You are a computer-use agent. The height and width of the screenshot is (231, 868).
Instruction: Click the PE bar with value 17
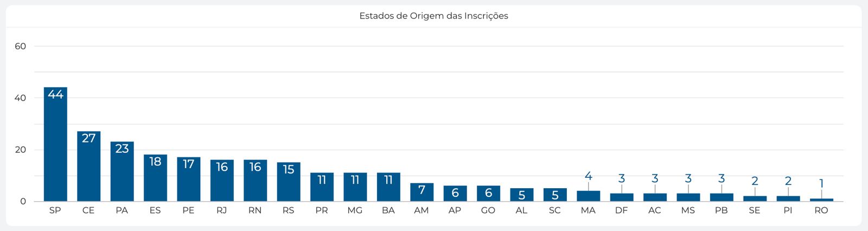coord(188,179)
